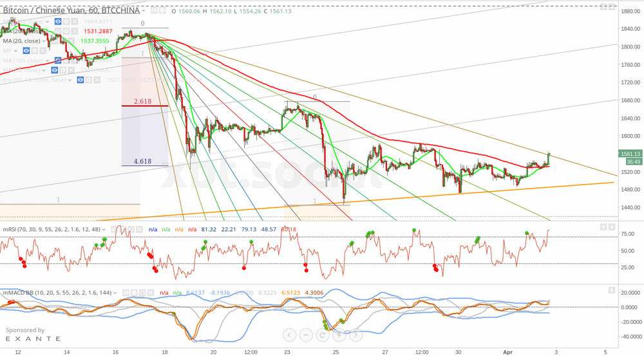
Task: Expand dropdown arrow of the mMACD BB indicator
Action: 115,293
